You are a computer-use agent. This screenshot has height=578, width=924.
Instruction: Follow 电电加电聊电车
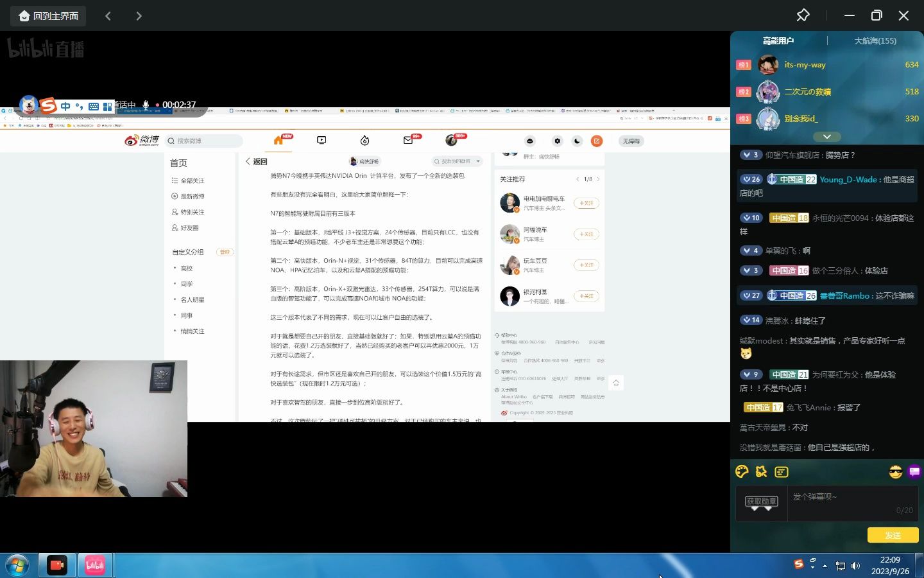(x=586, y=203)
